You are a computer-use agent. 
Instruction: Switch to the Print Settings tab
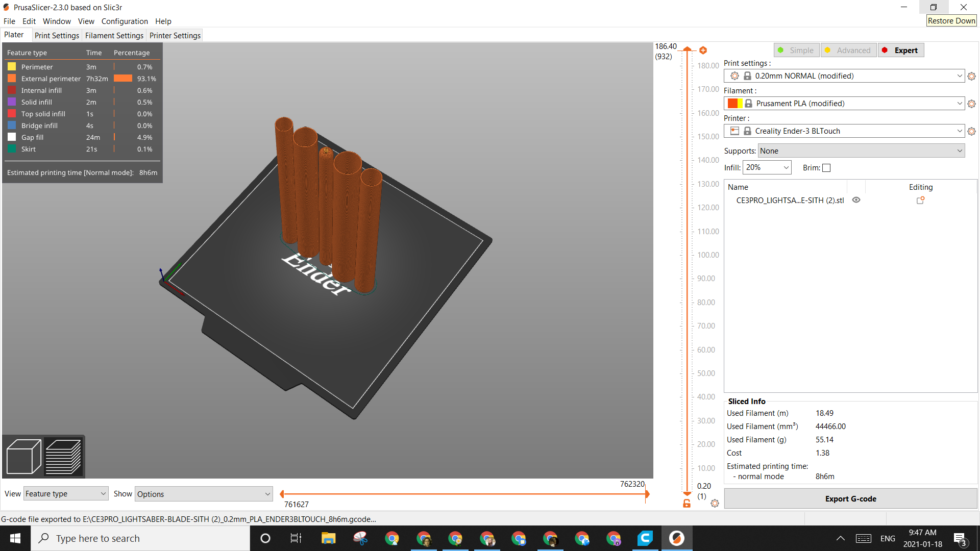[x=57, y=35]
